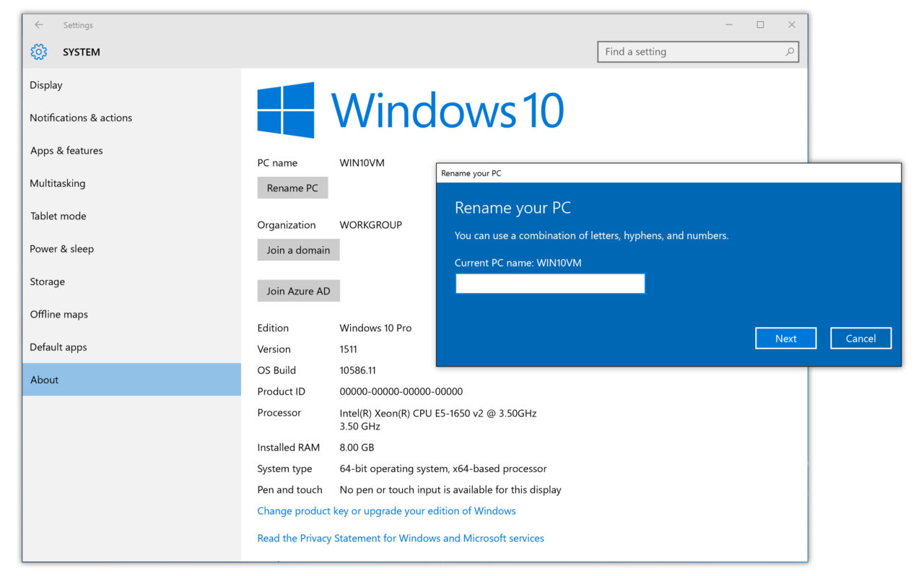Go to Offline maps settings
Image resolution: width=924 pixels, height=576 pixels.
(x=131, y=314)
